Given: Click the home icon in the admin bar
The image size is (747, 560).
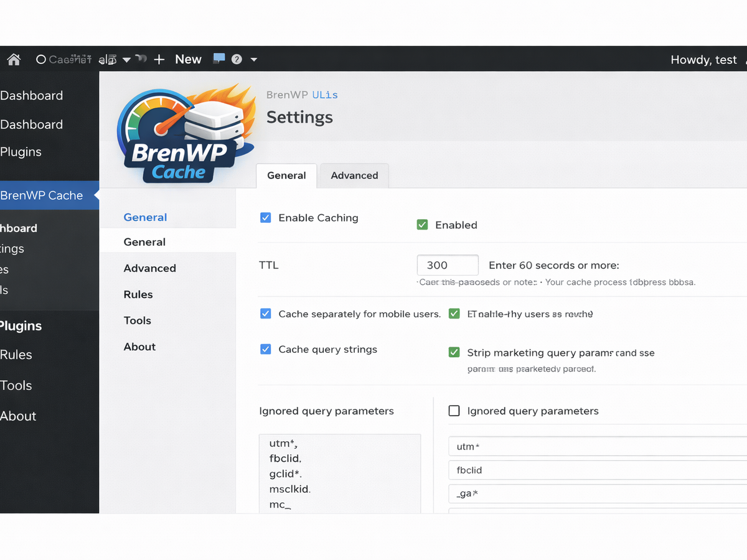Looking at the screenshot, I should coord(13,59).
